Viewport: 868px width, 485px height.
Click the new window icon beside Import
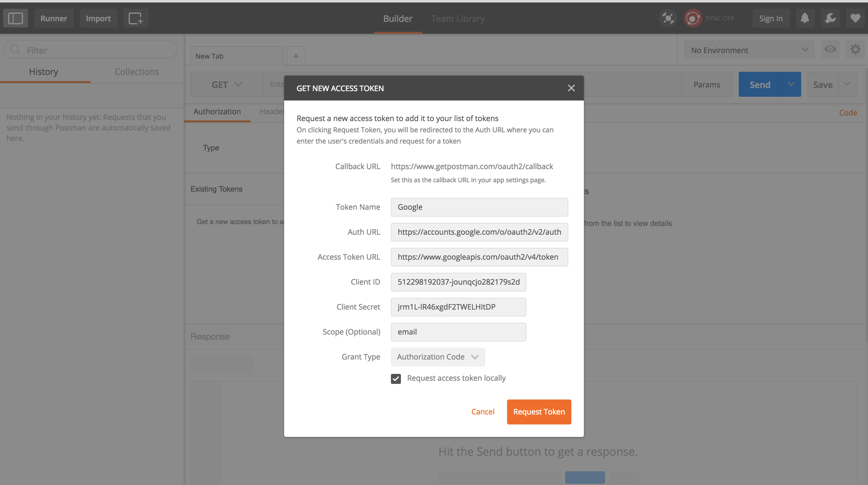(136, 18)
